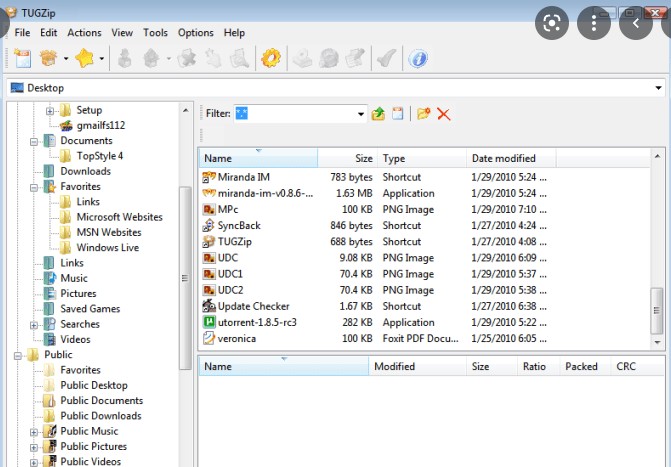Open the File menu
Viewport: 671px width, 467px height.
pyautogui.click(x=22, y=33)
